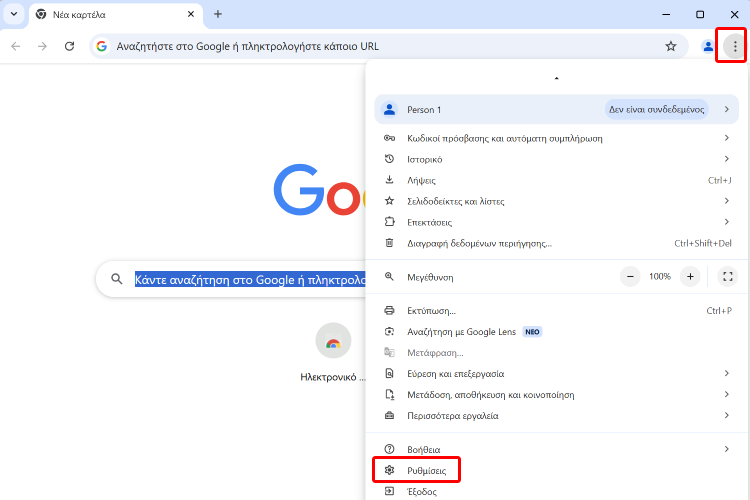Image resolution: width=750 pixels, height=500 pixels.
Task: Open the Ηλεκτρονικό shortcut tile
Action: [333, 353]
